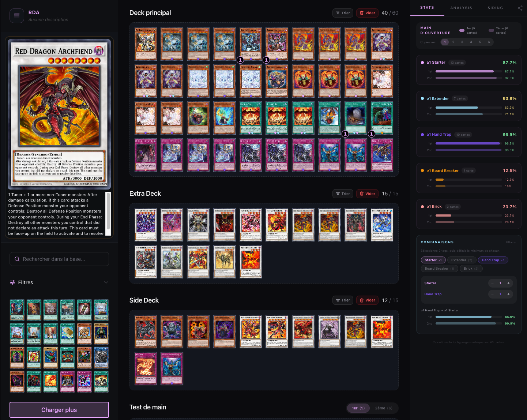The image size is (527, 420).
Task: Toggle the Extender (7) combination tag
Action: [462, 260]
